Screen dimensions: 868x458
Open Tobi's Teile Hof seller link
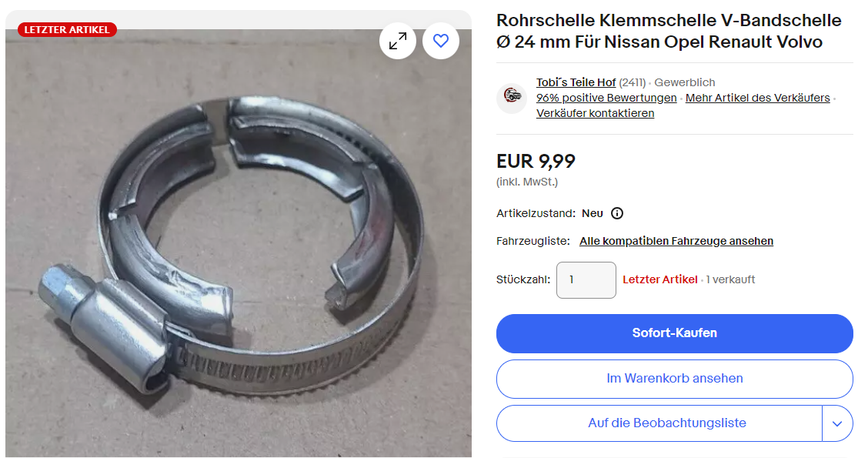(x=576, y=82)
